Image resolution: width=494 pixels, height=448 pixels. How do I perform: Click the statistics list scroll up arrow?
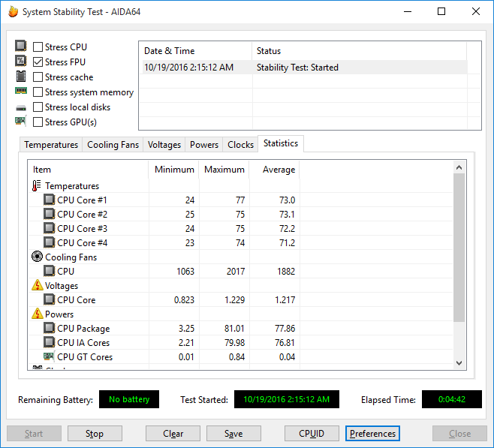click(x=459, y=167)
